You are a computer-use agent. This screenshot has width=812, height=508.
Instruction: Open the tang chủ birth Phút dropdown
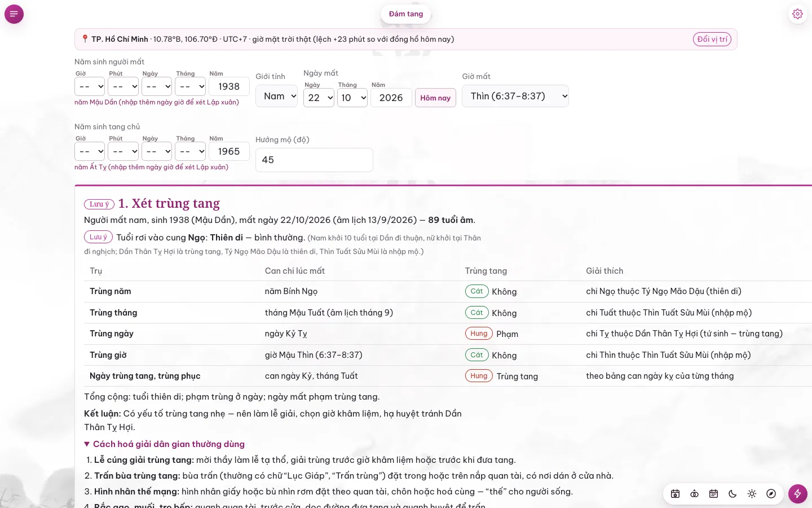point(123,151)
